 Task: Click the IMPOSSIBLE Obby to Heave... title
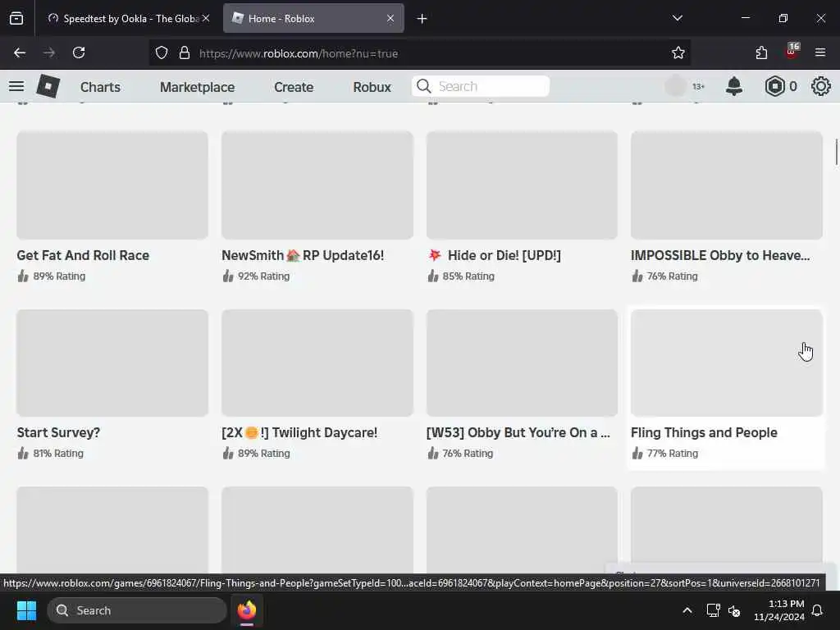click(x=720, y=256)
